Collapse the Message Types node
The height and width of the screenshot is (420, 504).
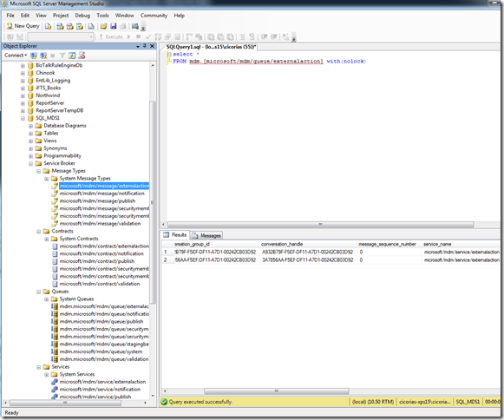click(38, 171)
